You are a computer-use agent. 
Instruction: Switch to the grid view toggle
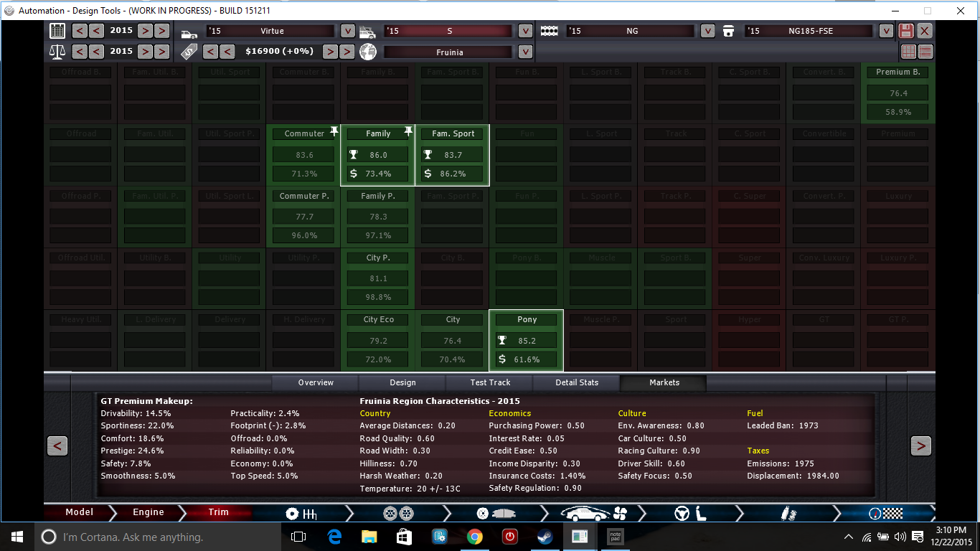909,52
